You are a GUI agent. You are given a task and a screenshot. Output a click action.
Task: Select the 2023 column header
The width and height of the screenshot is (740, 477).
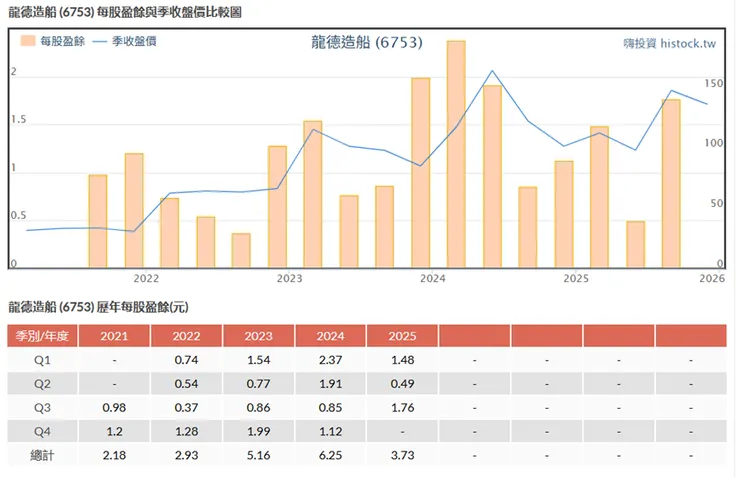(x=259, y=336)
